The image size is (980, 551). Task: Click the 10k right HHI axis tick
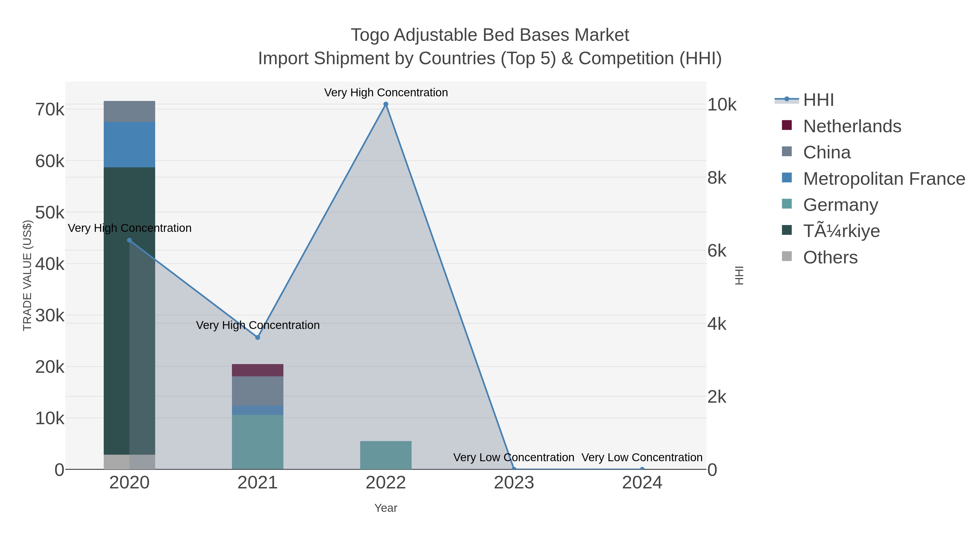coord(722,104)
